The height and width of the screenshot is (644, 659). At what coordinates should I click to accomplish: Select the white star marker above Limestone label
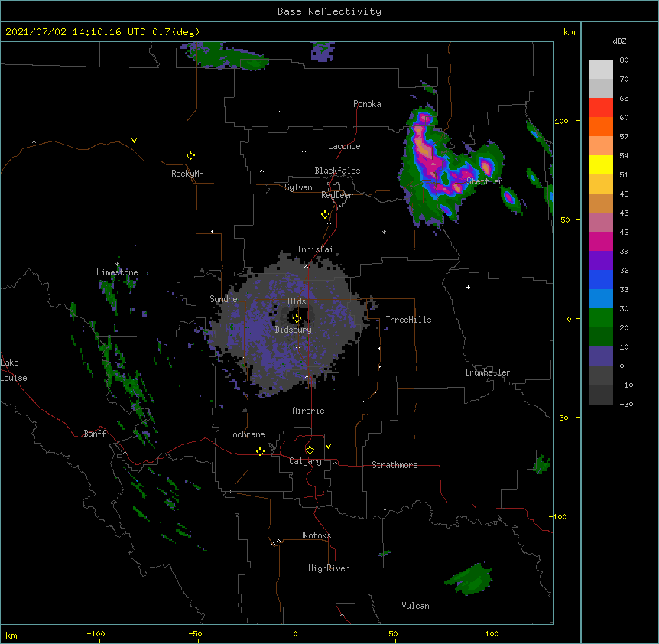(x=118, y=265)
